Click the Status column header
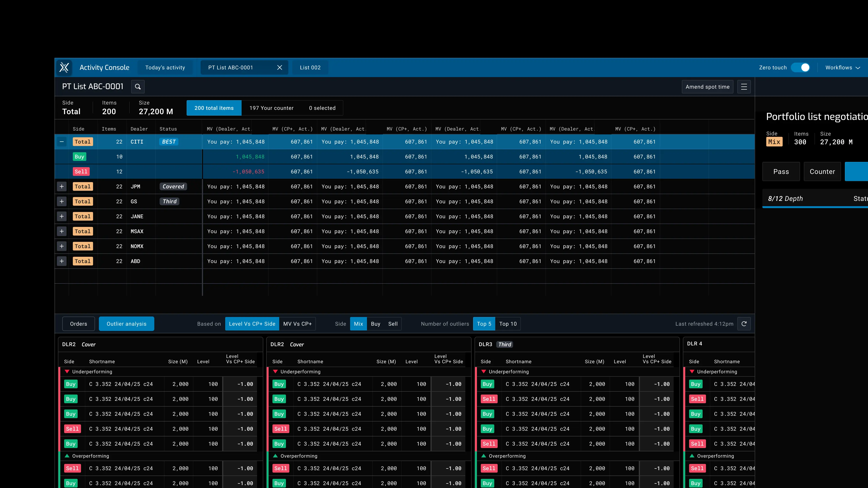 click(x=168, y=129)
